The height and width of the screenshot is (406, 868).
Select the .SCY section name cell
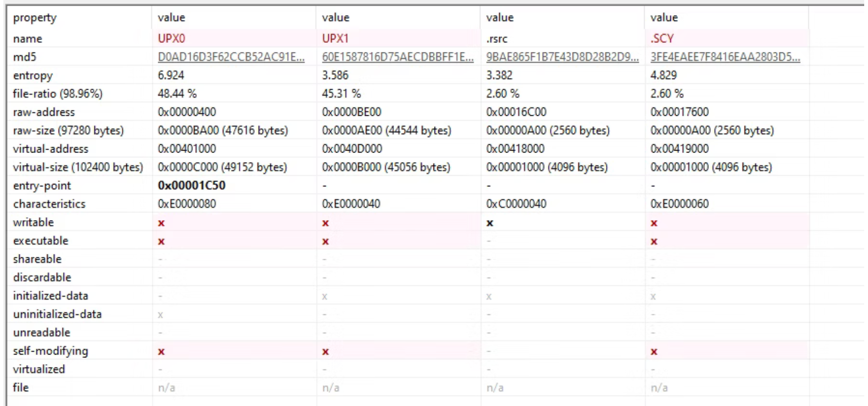[x=662, y=39]
